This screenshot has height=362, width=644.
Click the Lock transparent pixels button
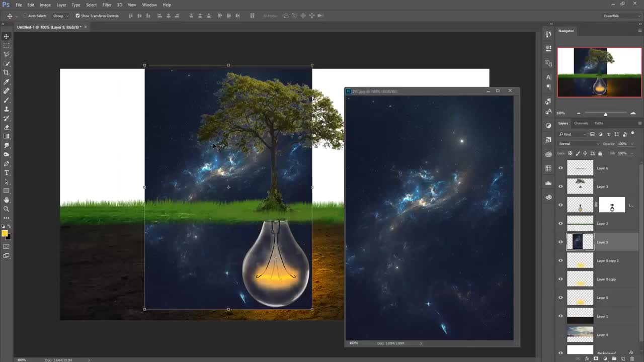point(571,153)
